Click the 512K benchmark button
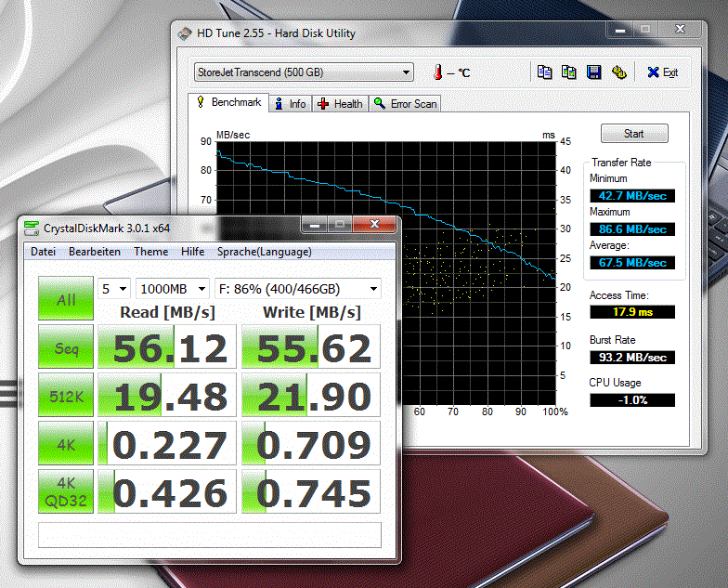Image resolution: width=728 pixels, height=588 pixels. pyautogui.click(x=66, y=396)
